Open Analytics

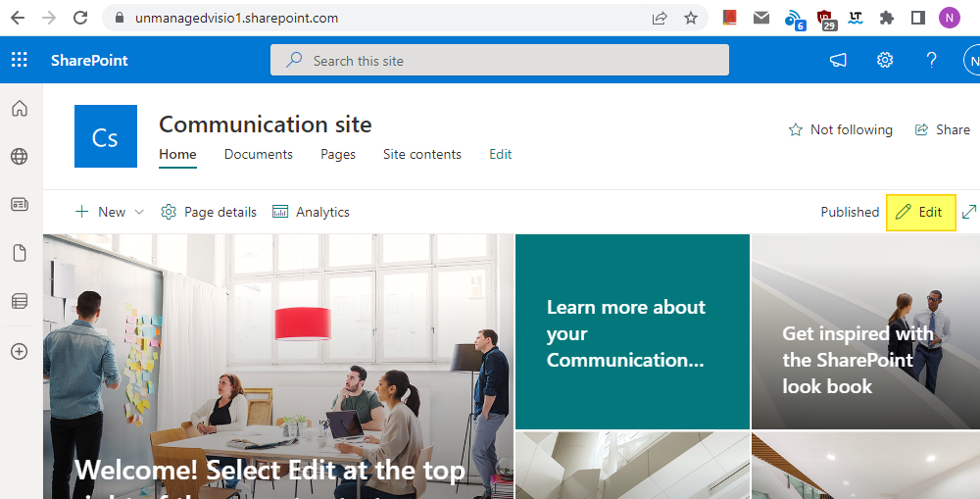(x=311, y=212)
